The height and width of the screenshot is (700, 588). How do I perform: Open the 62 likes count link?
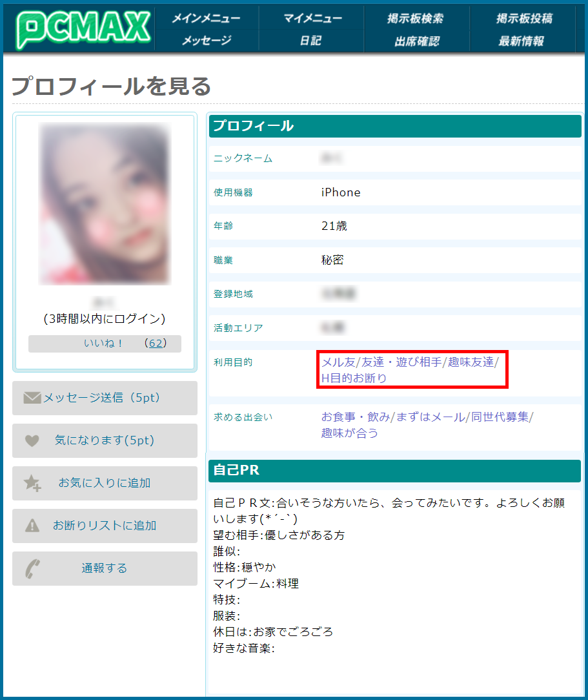[156, 344]
